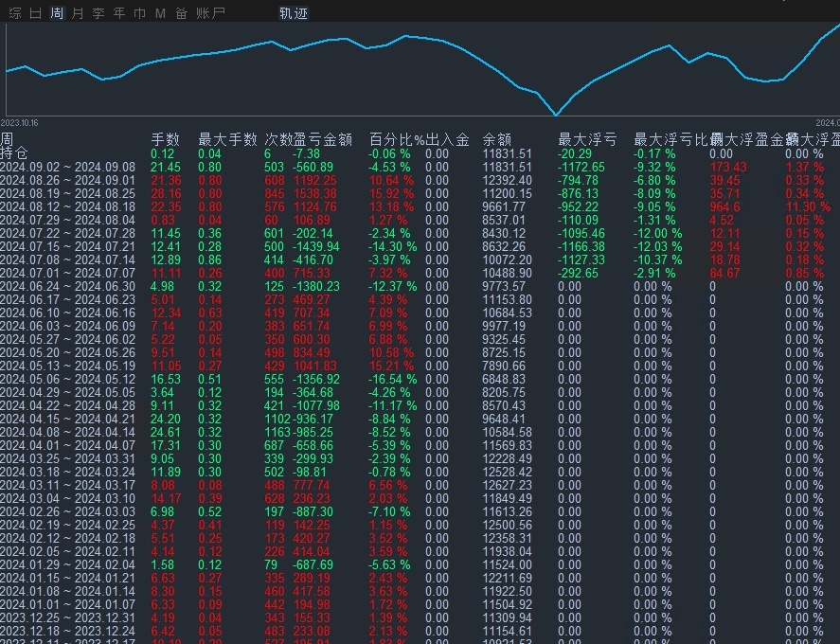Select the week row 2024.04.29 ~ 2024.05.05
The image size is (840, 644).
point(420,393)
